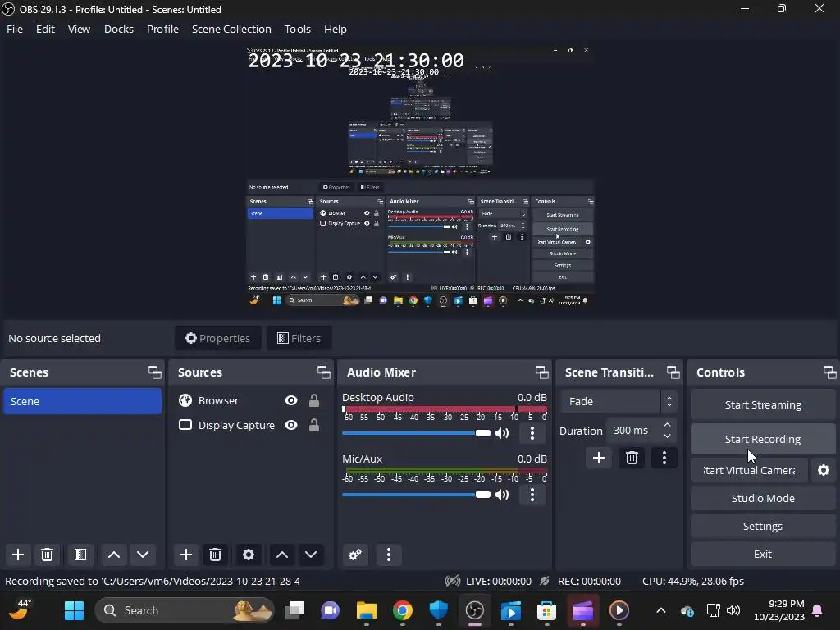Click Start Streaming button
Viewport: 840px width, 630px height.
(x=763, y=404)
